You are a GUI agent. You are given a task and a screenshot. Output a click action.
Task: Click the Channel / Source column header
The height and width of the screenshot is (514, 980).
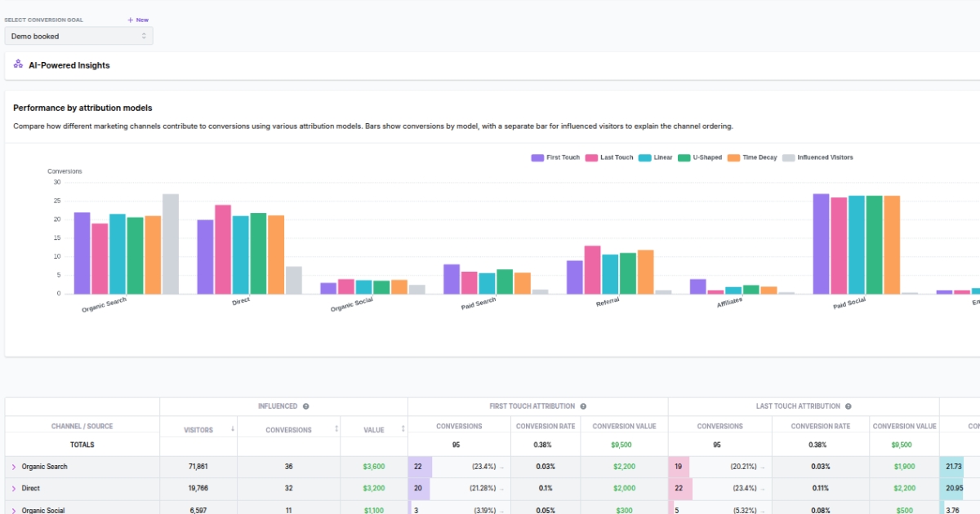click(x=82, y=426)
